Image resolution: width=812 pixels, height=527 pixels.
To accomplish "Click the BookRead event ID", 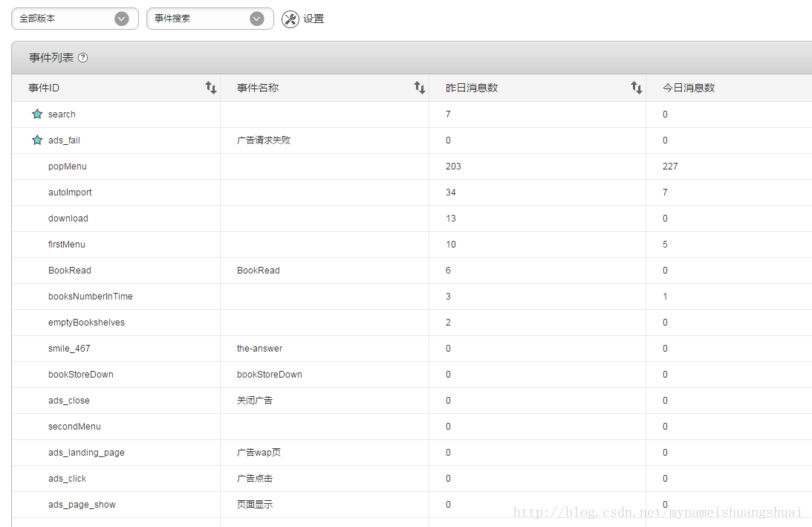I will [69, 270].
